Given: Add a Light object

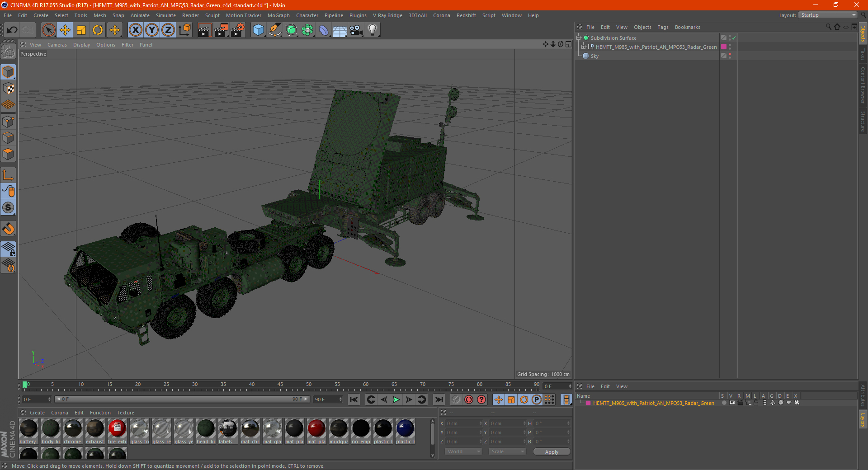Looking at the screenshot, I should pos(373,30).
